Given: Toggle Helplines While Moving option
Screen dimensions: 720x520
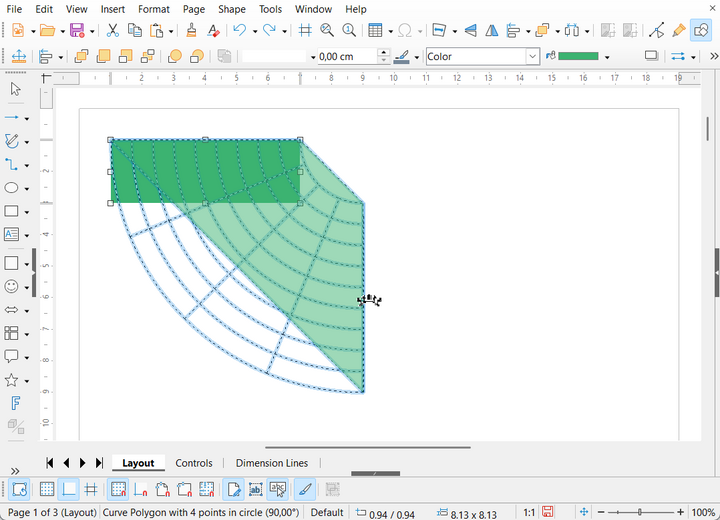Looking at the screenshot, I should (91, 490).
